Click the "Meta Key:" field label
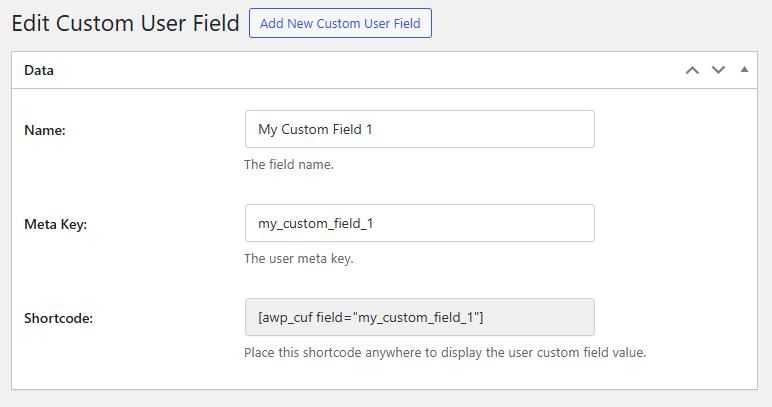This screenshot has height=407, width=772. [x=56, y=224]
